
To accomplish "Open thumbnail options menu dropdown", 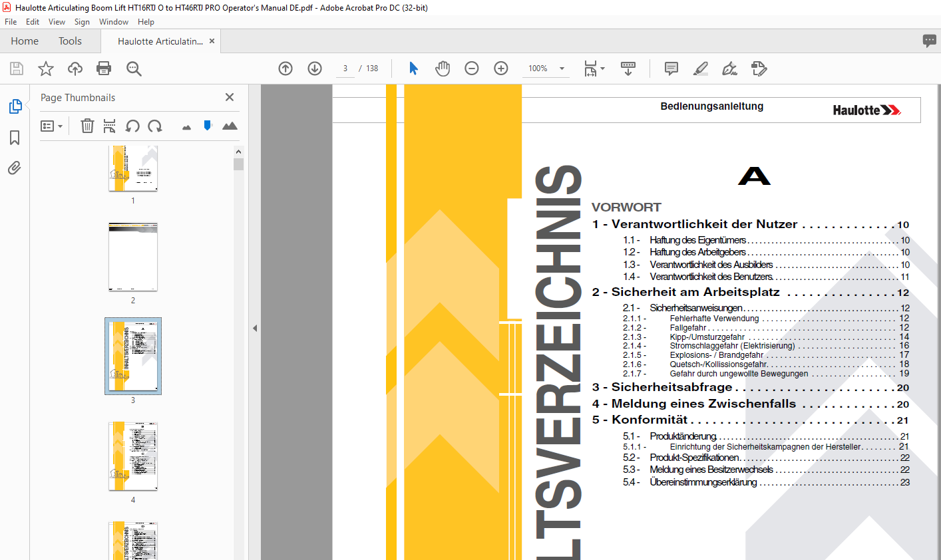I will [x=51, y=126].
